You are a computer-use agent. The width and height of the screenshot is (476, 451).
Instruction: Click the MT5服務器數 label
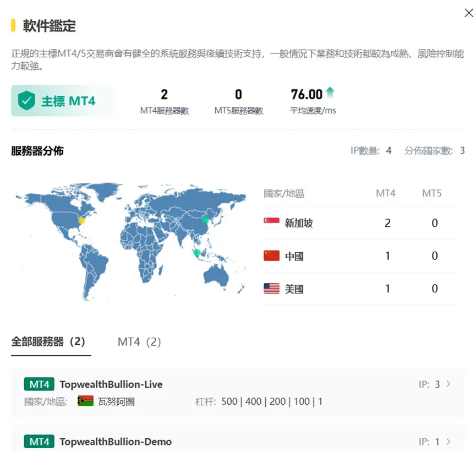(x=239, y=111)
